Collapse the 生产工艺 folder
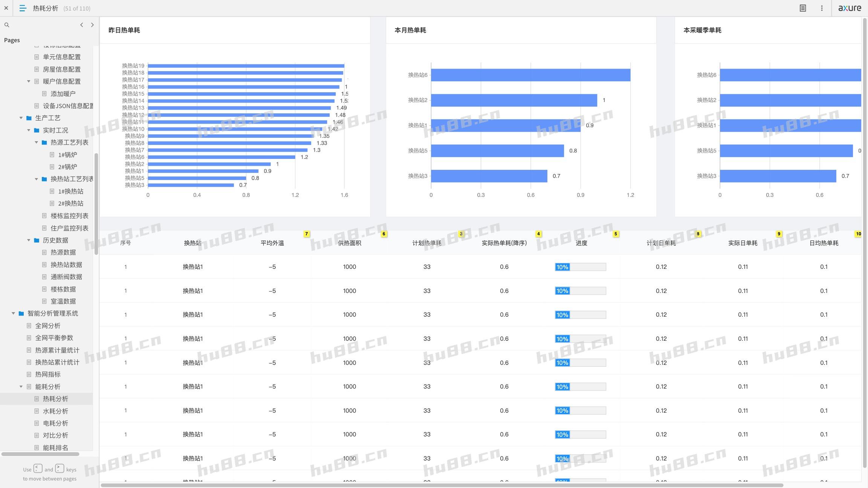The height and width of the screenshot is (488, 868). 21,118
